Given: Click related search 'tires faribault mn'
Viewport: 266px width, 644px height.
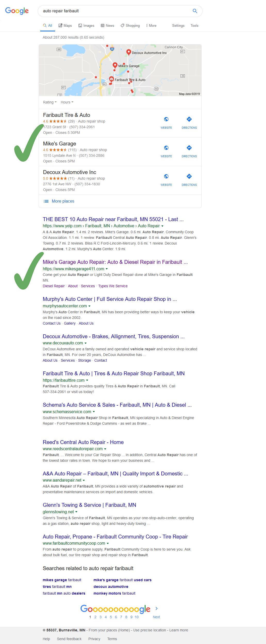Looking at the screenshot, I should pyautogui.click(x=57, y=587).
